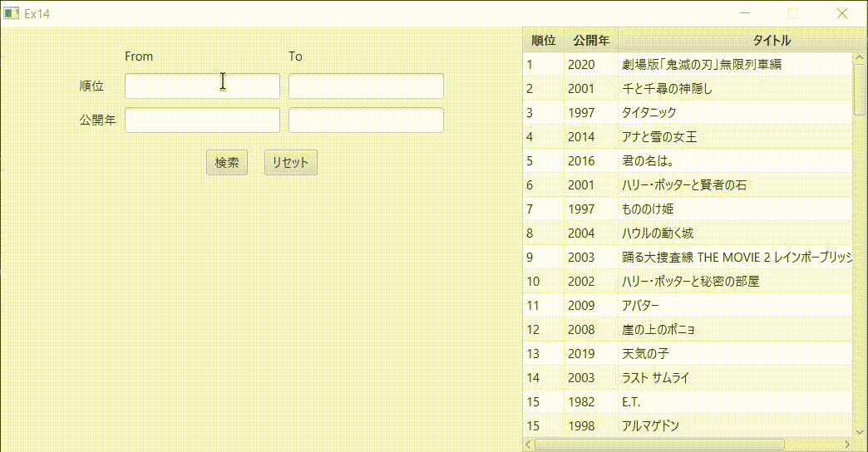
Task: Click the リセット reset button
Action: 291,163
